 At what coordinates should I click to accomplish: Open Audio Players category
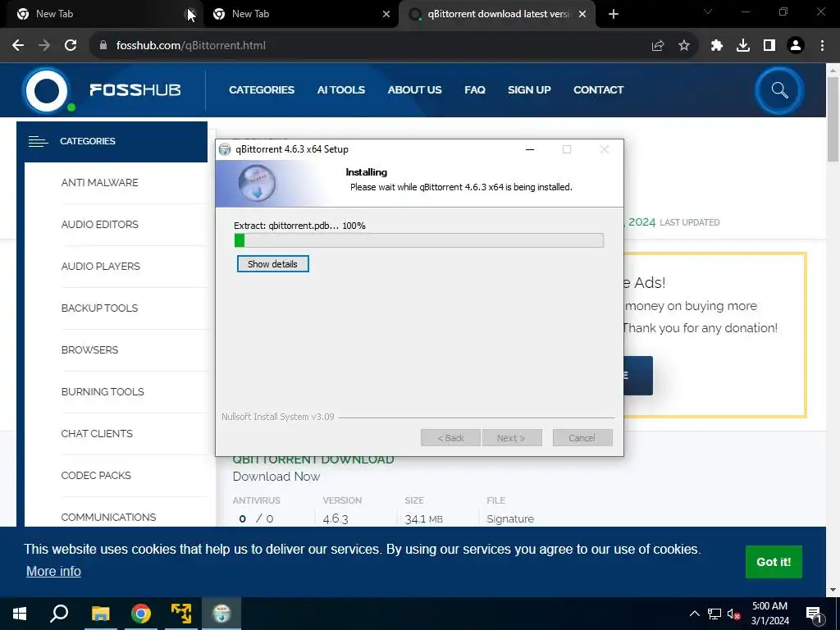click(101, 267)
